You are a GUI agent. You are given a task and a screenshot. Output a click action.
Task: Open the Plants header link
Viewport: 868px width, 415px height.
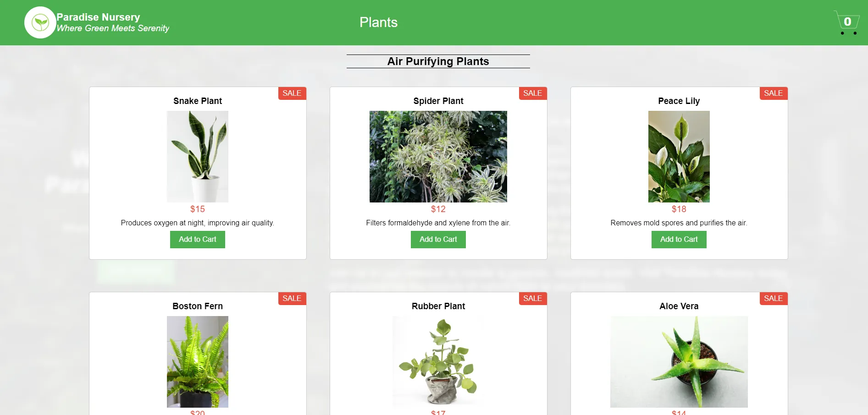click(x=378, y=22)
